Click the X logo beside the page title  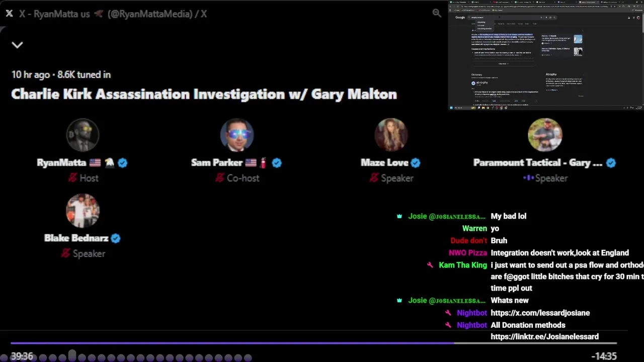(9, 14)
